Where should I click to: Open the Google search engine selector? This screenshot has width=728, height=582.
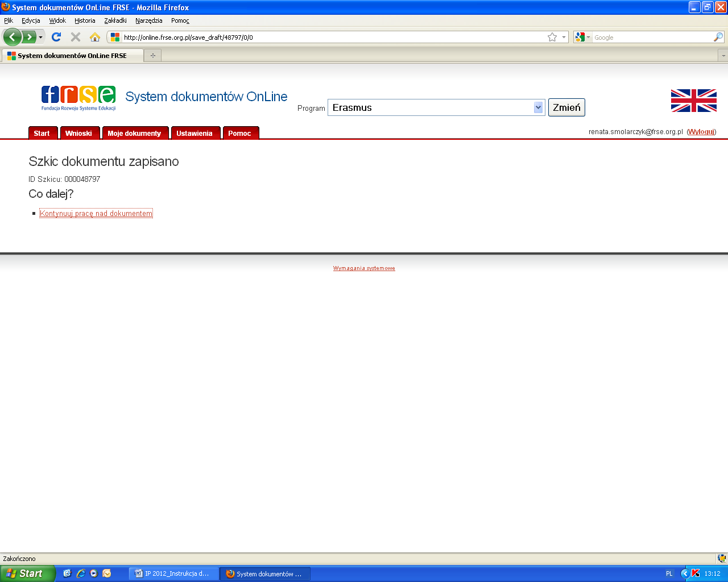582,37
